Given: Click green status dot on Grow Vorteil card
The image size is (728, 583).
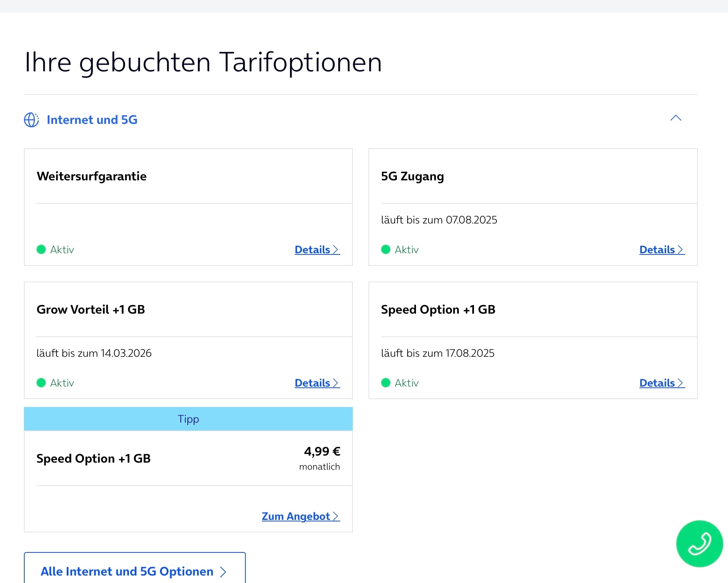Looking at the screenshot, I should click(41, 383).
